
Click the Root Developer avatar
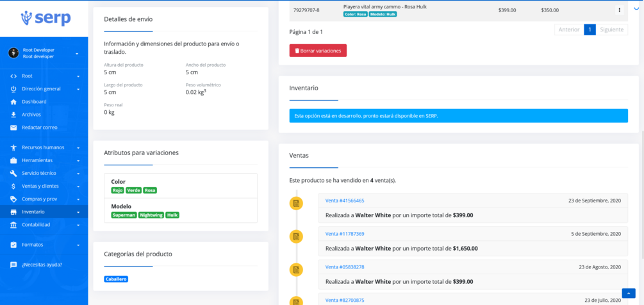coord(13,53)
